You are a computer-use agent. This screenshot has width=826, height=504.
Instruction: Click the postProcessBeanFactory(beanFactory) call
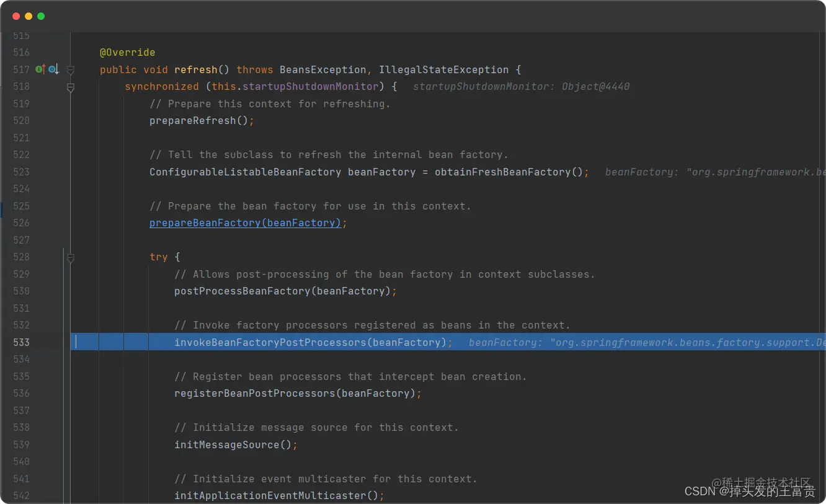282,291
